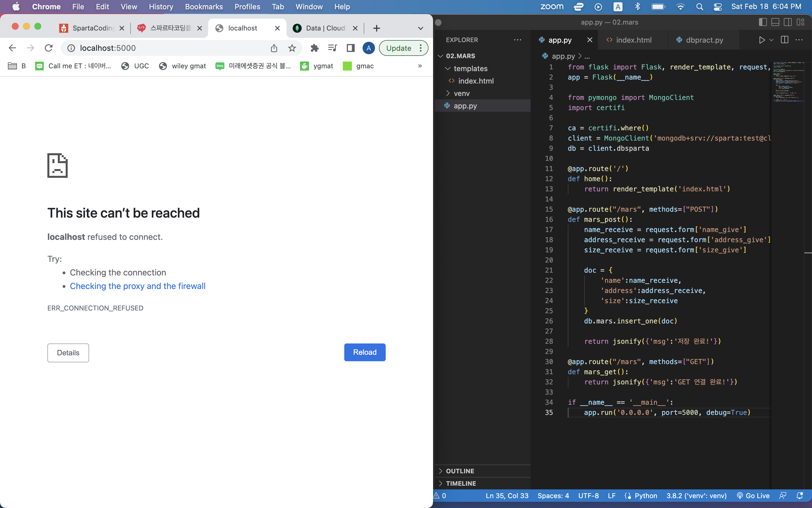Show more bookmarks chevron
Image resolution: width=812 pixels, height=508 pixels.
point(420,66)
